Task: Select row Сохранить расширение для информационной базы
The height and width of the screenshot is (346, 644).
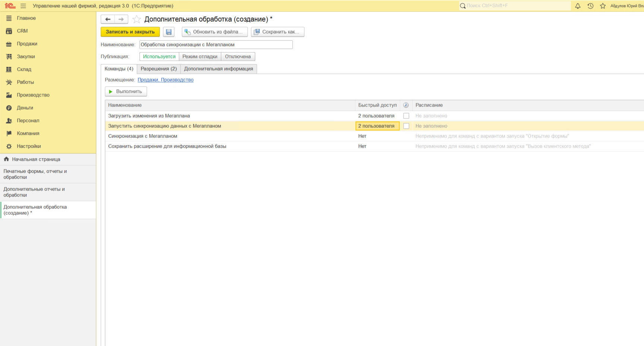Action: tap(375, 146)
